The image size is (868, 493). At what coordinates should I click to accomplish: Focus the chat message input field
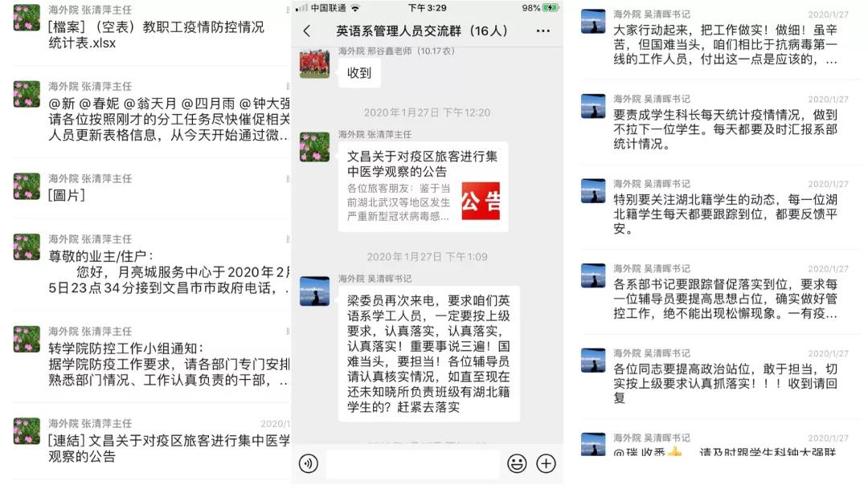click(x=413, y=463)
